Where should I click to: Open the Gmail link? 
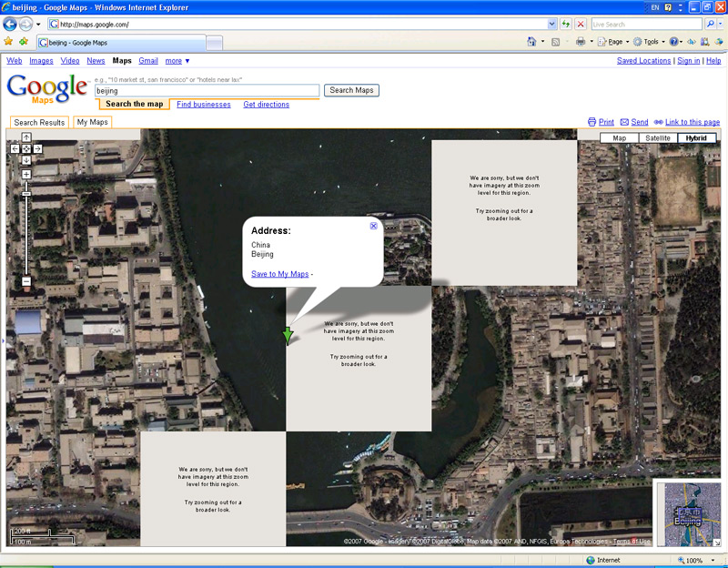pyautogui.click(x=148, y=61)
